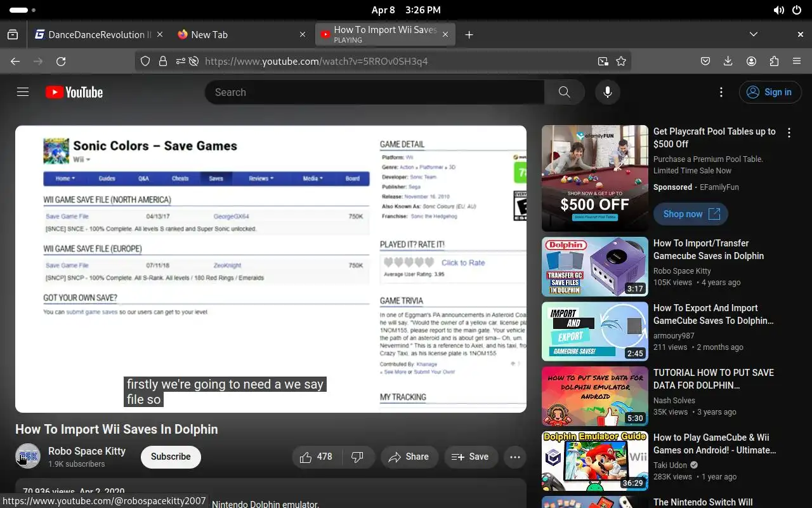The image size is (812, 508).
Task: Expand the list all tabs dropdown
Action: 754,34
